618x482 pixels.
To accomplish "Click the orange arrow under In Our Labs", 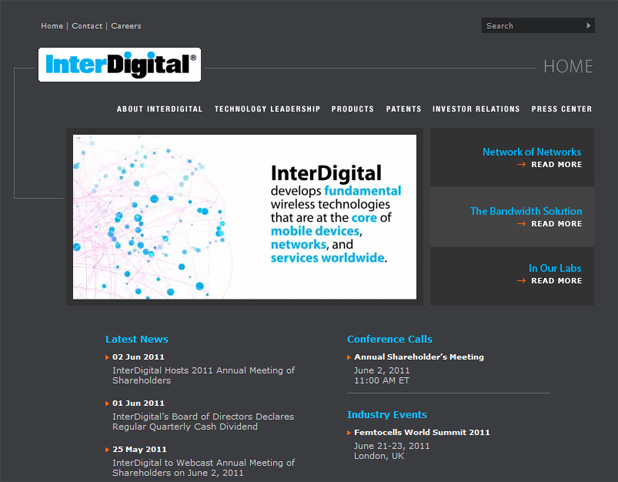I will [x=521, y=281].
